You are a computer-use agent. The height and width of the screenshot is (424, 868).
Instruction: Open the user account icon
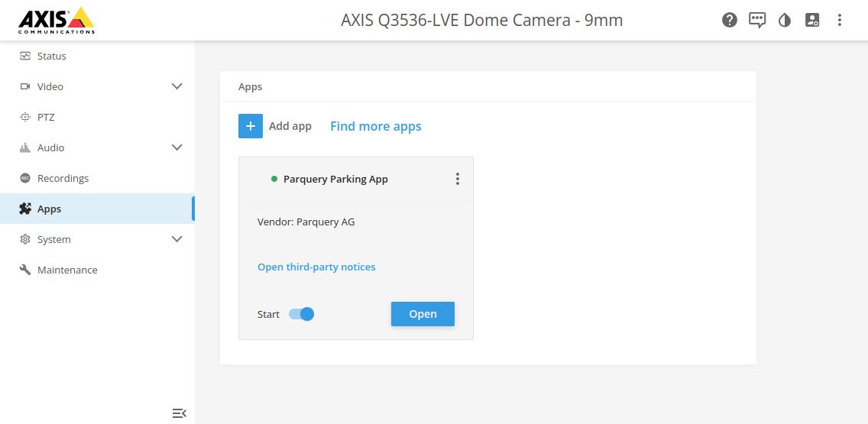[812, 21]
